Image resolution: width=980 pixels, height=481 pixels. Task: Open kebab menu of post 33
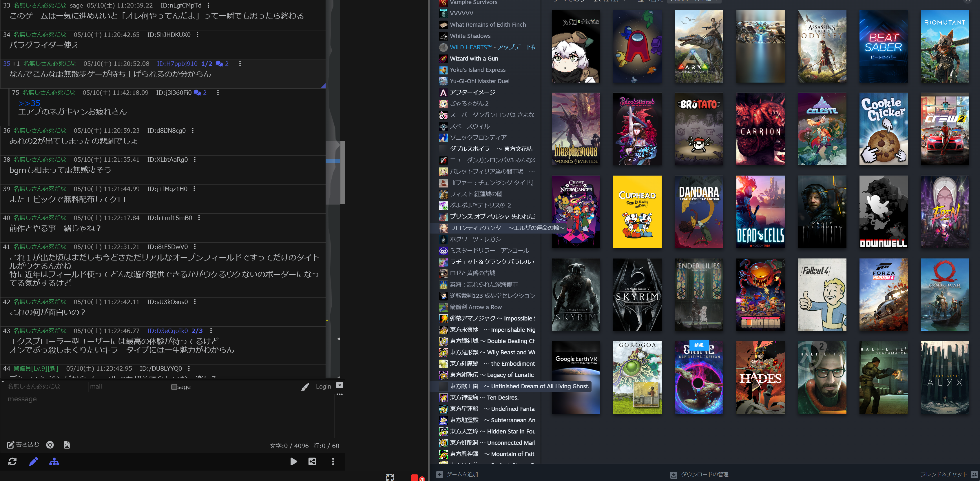click(208, 5)
